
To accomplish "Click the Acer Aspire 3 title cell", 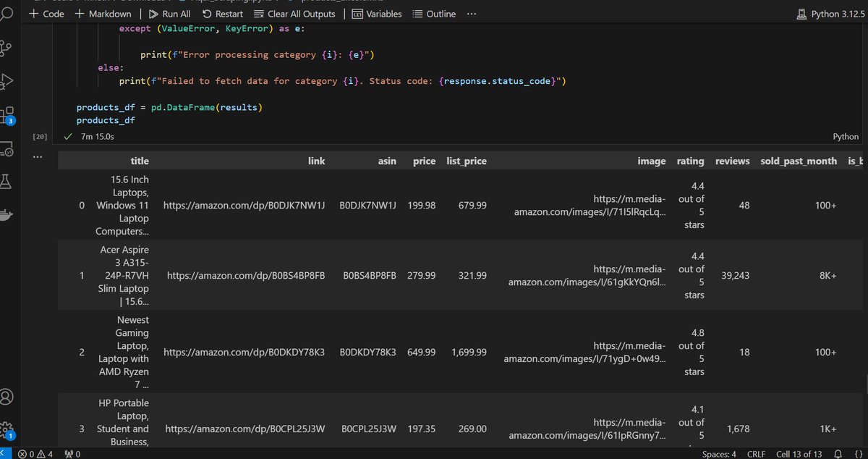I will tap(124, 275).
